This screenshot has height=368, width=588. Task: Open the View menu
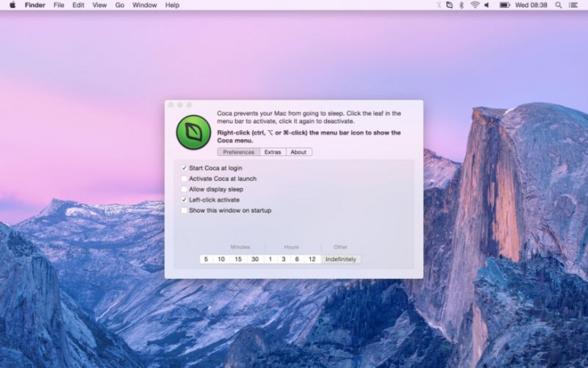99,5
